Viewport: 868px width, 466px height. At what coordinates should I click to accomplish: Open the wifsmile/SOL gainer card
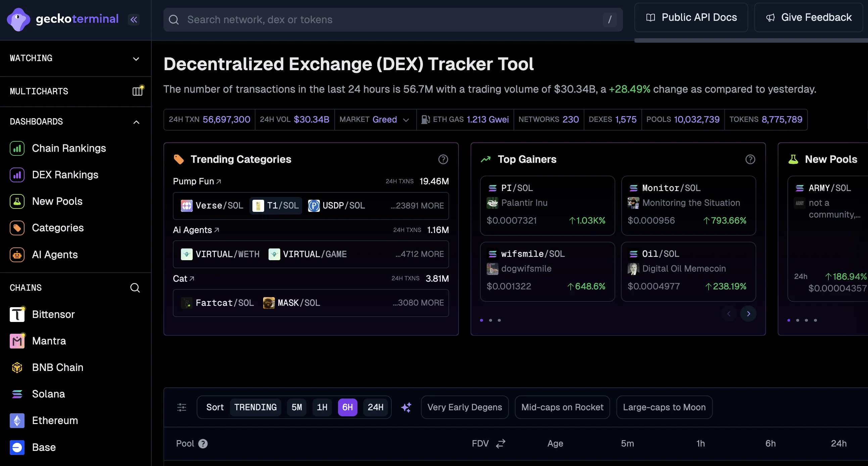click(547, 272)
